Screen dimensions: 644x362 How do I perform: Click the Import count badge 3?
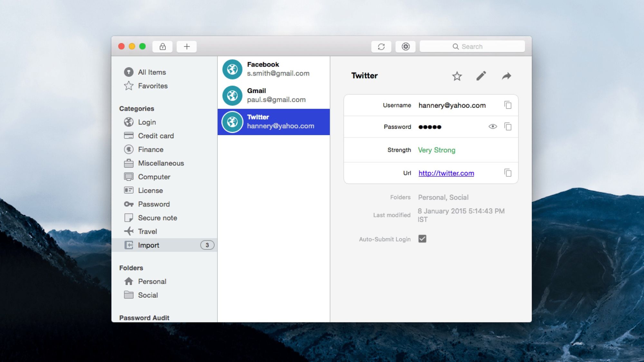click(x=207, y=245)
